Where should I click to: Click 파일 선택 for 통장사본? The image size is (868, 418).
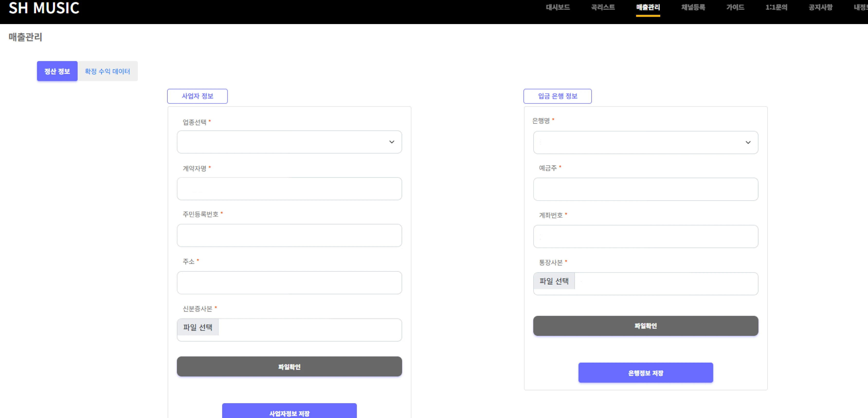point(554,281)
